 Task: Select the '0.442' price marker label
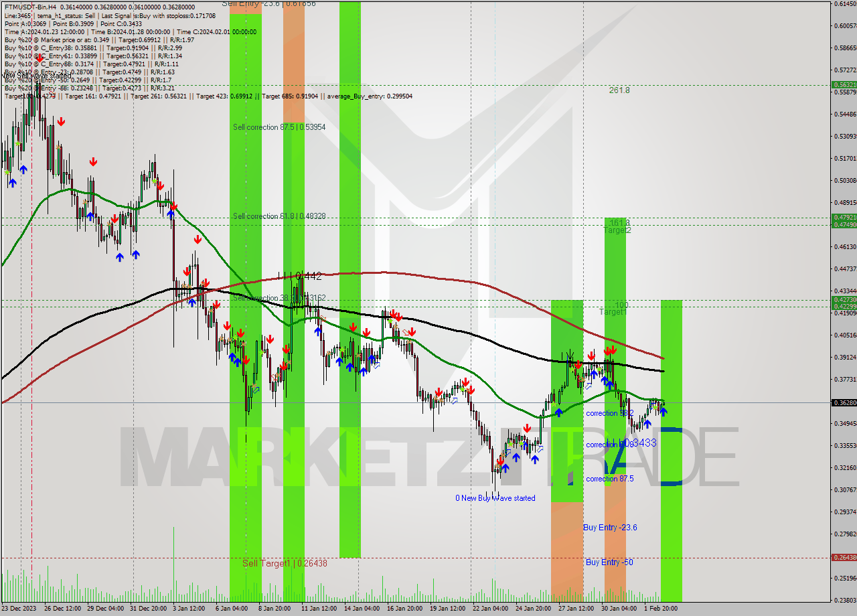[x=308, y=275]
